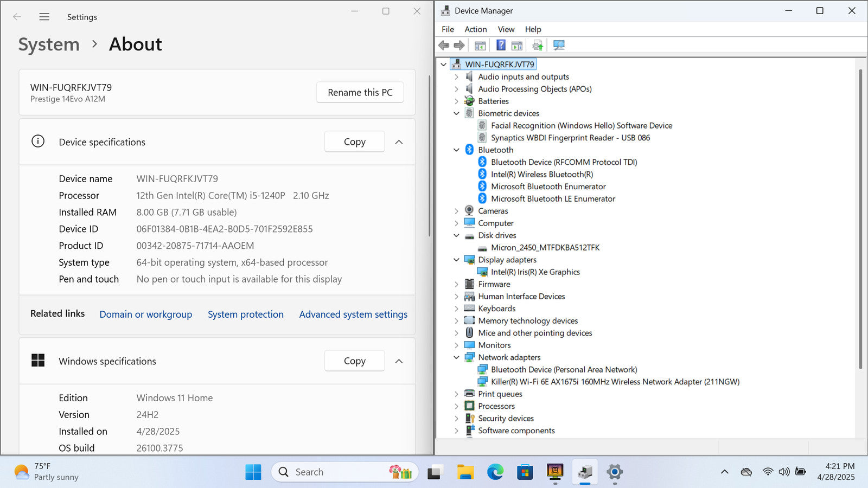Open the Action menu in Device Manager
This screenshot has width=868, height=488.
[x=475, y=29]
